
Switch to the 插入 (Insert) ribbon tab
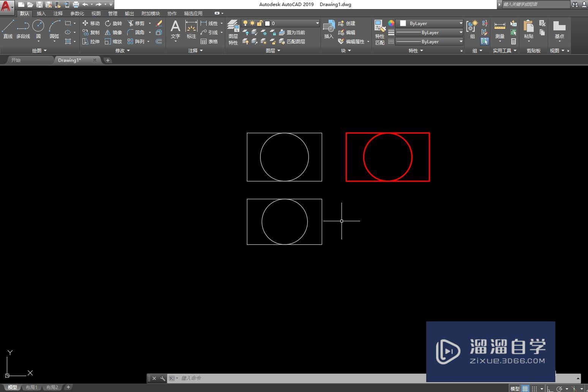point(41,13)
